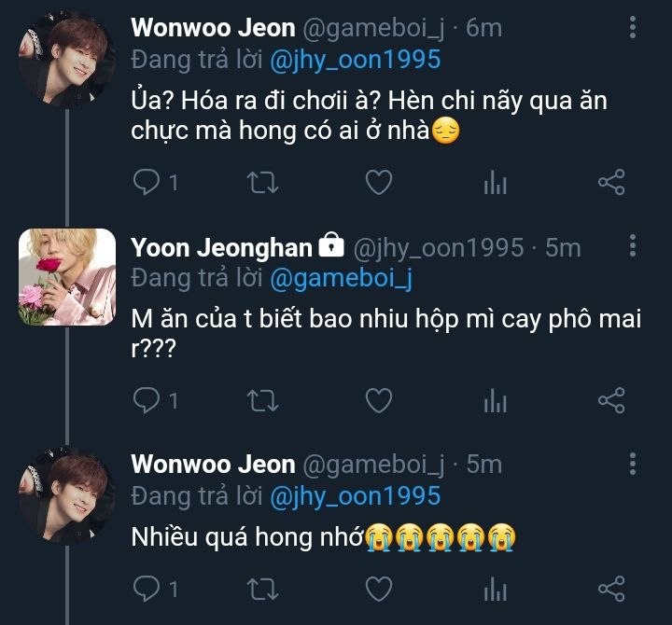Open Yoon Jeonghan's profile name
The width and height of the screenshot is (672, 625).
tap(221, 247)
